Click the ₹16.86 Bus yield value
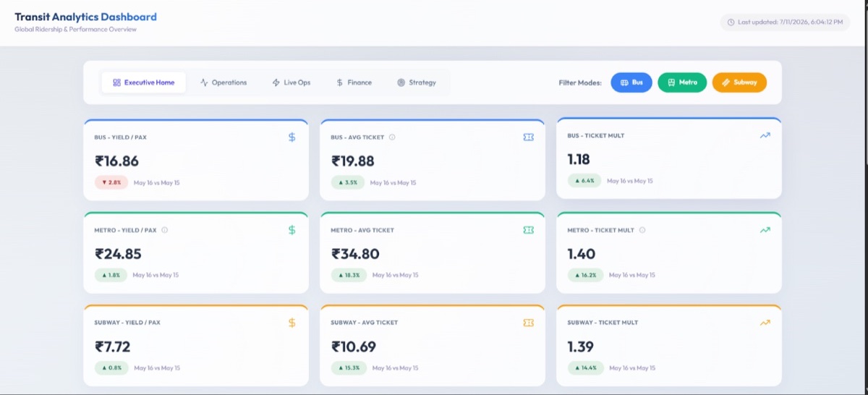Viewport: 868px width, 395px height. (x=116, y=161)
